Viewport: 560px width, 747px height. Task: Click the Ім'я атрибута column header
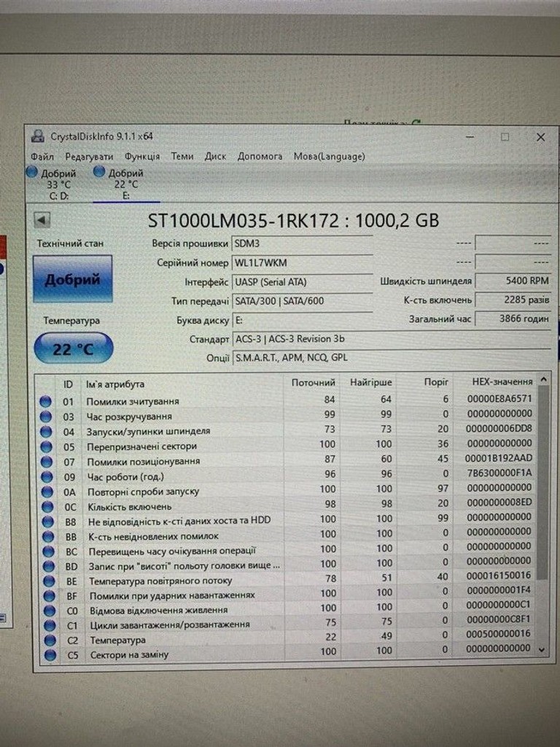[x=114, y=384]
